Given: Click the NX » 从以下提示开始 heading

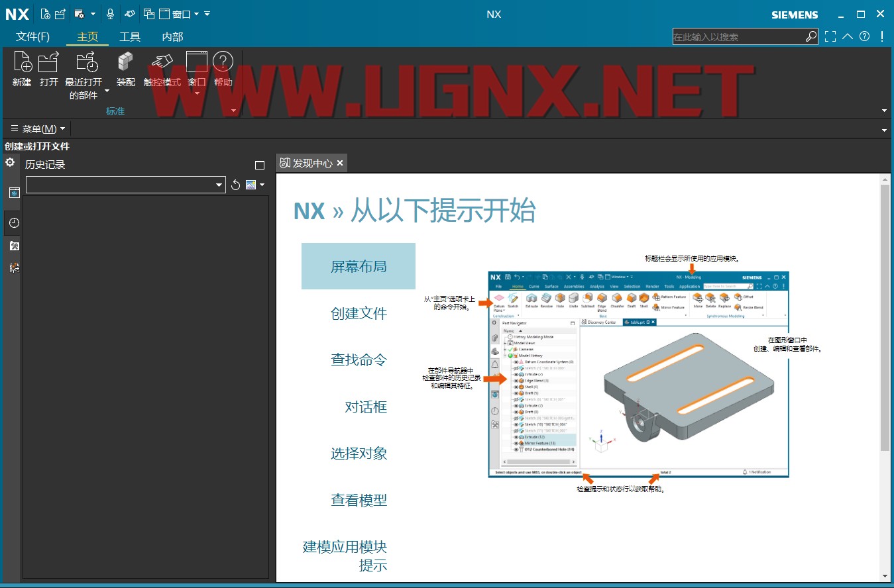Looking at the screenshot, I should click(414, 211).
